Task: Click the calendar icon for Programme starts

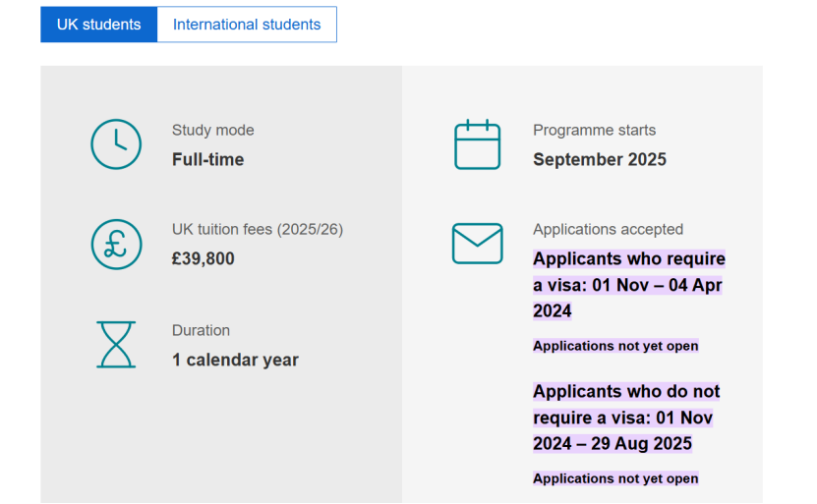Action: [x=477, y=144]
